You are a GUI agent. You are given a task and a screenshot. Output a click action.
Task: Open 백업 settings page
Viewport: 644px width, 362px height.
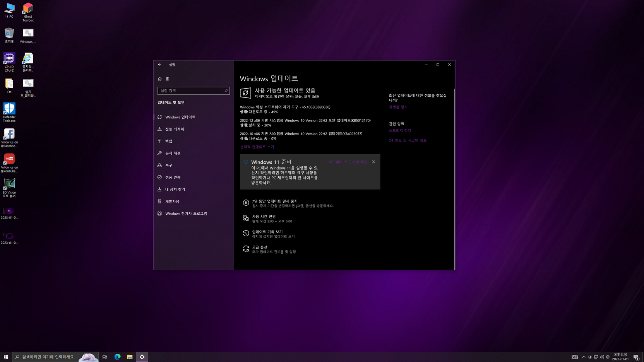[194, 141]
